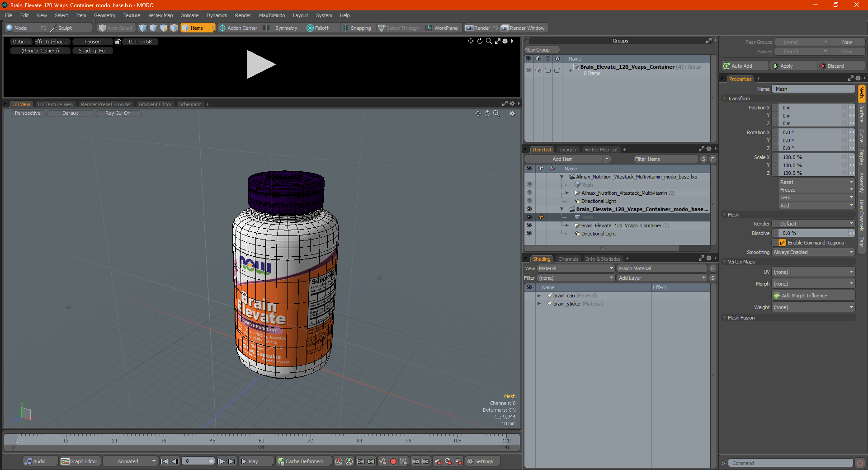This screenshot has width=868, height=470.
Task: Toggle visibility of Brain_Elevate scene file row
Action: tap(529, 209)
